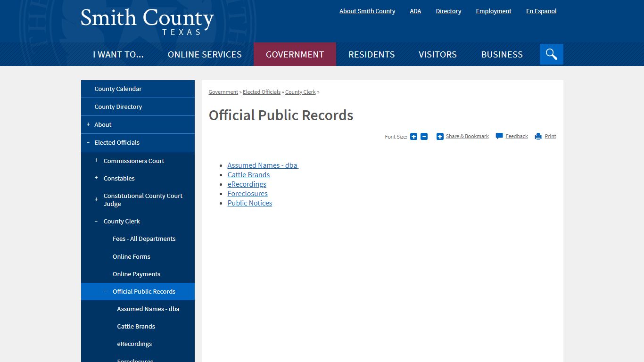The image size is (644, 362).
Task: Open the Employment header link
Action: coord(494,11)
